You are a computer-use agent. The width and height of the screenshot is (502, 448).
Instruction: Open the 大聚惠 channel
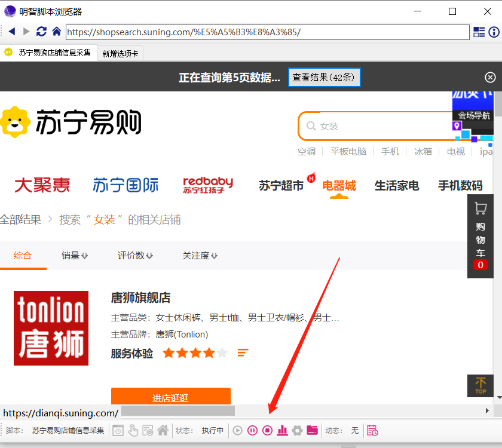tap(42, 185)
